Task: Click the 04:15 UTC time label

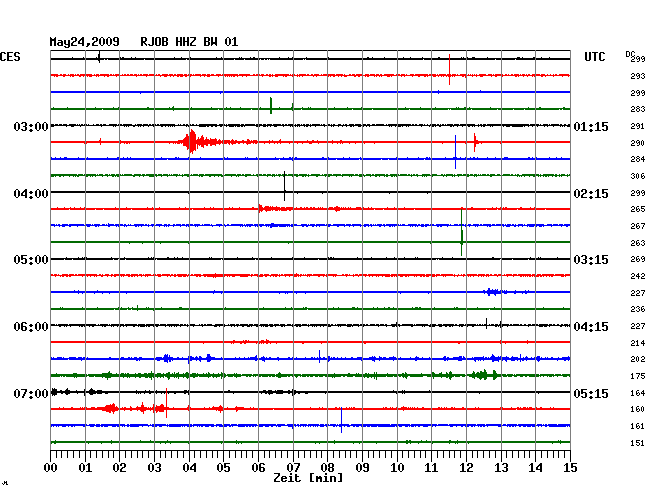Action: coord(591,327)
